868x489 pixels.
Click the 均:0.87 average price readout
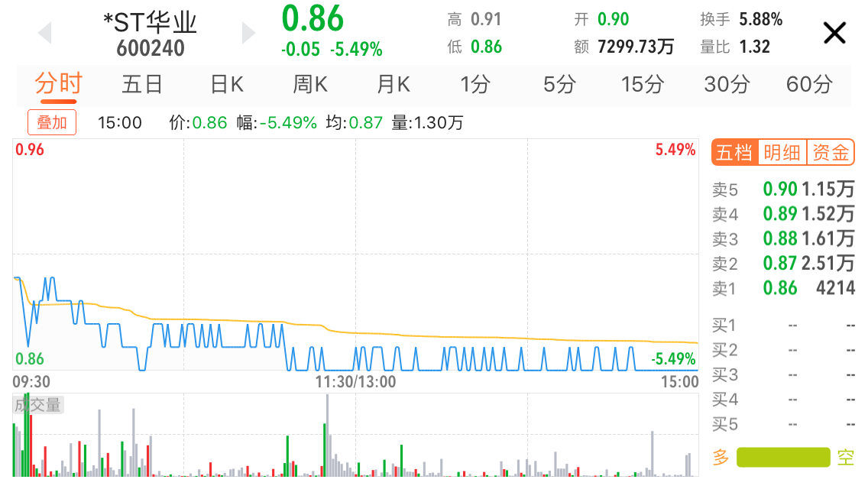355,122
